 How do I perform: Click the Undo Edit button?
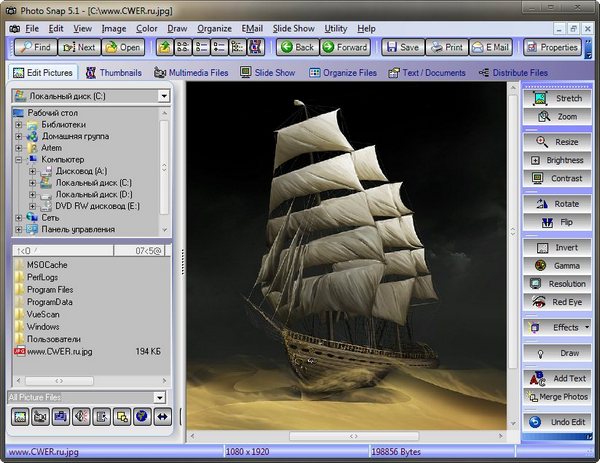point(558,423)
